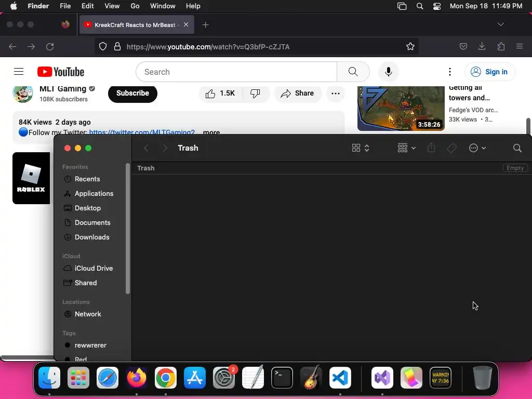Open the App Store Dock icon
Screen dimensions: 532x399
tap(195, 378)
